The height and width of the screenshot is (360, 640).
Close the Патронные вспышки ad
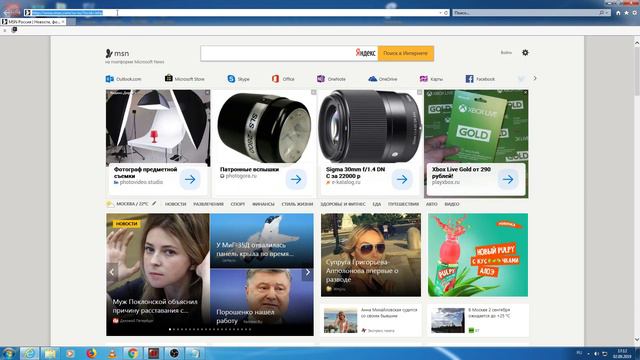[313, 93]
